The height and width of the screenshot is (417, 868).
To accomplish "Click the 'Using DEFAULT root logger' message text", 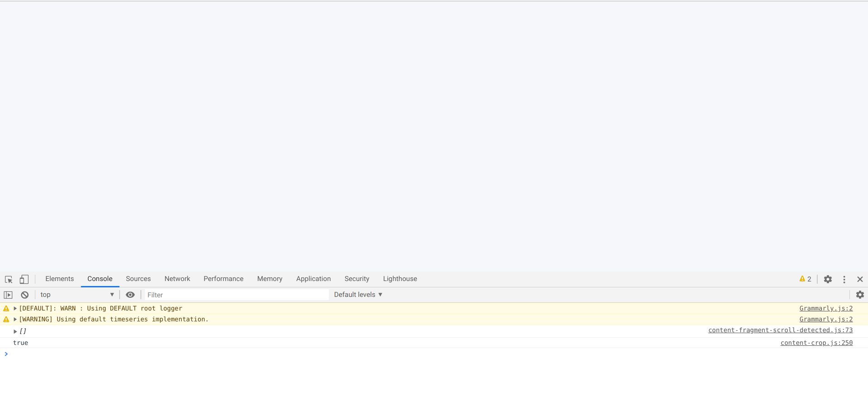I will coord(135,309).
